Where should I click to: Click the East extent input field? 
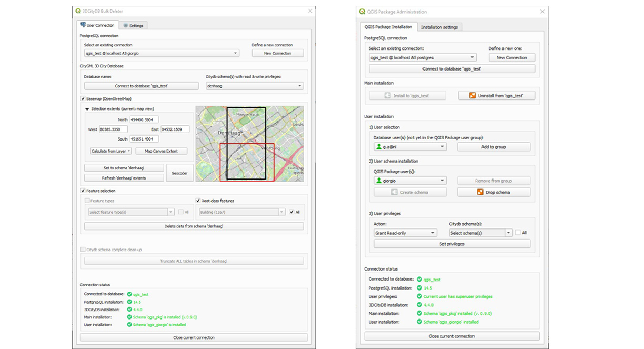coord(175,129)
